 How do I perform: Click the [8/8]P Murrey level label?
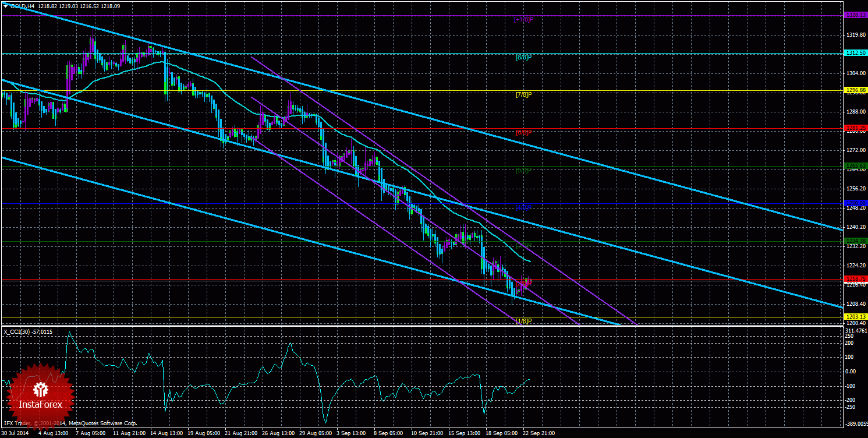[524, 57]
